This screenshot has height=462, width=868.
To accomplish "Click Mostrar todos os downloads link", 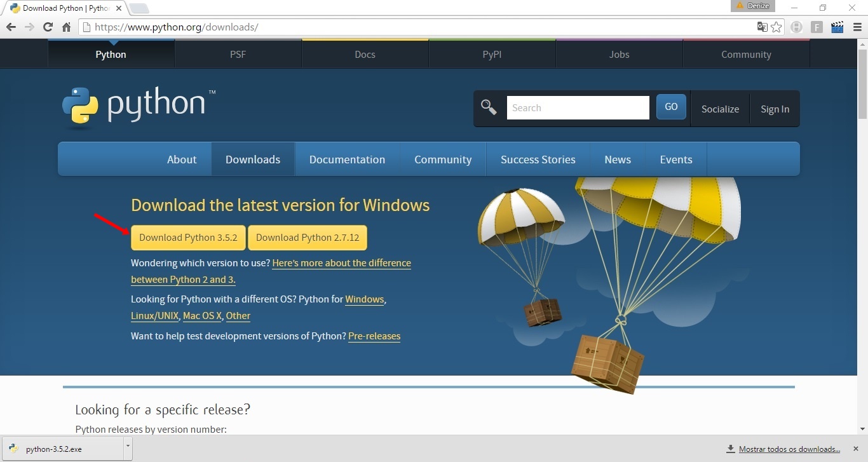I will click(789, 449).
